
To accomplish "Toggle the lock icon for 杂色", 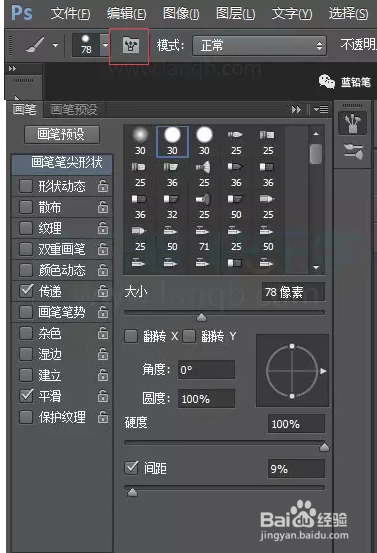I will (103, 333).
